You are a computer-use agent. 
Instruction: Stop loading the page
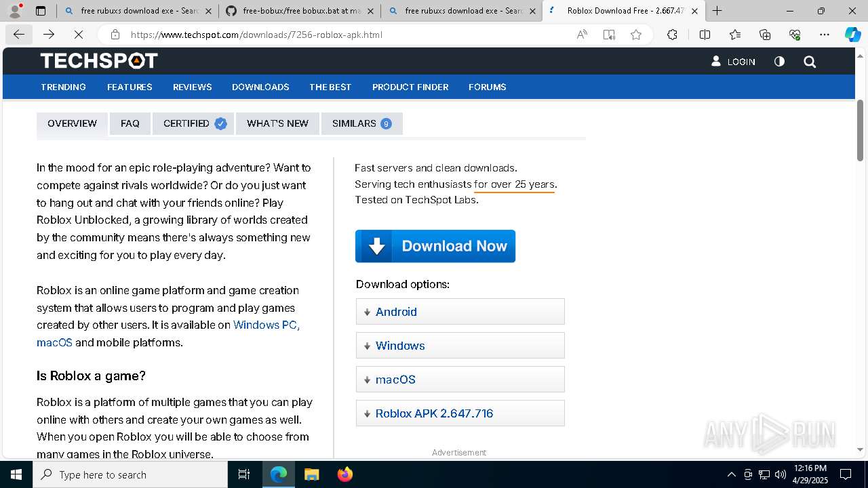click(79, 35)
